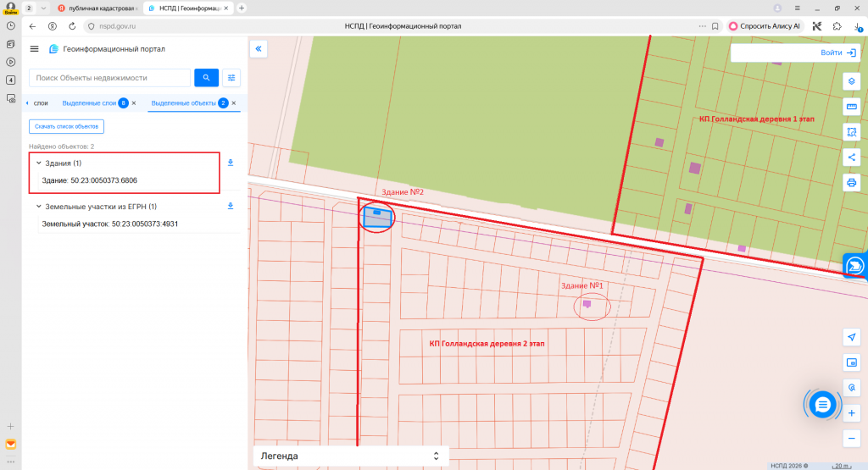
Task: Click Скачать список объектов button
Action: tap(66, 126)
